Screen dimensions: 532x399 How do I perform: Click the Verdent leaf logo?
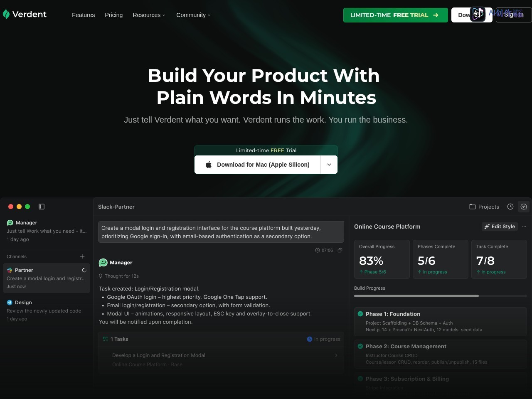tap(6, 15)
